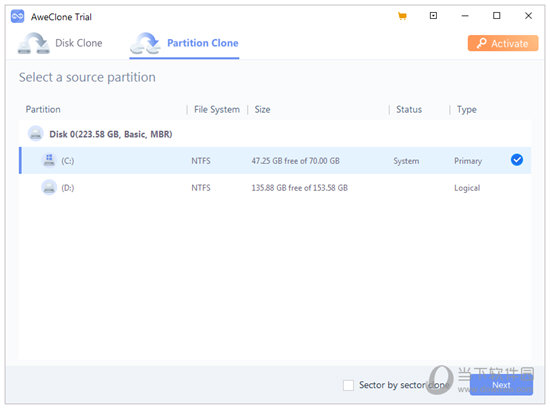
Task: Click the Next button
Action: (x=501, y=385)
